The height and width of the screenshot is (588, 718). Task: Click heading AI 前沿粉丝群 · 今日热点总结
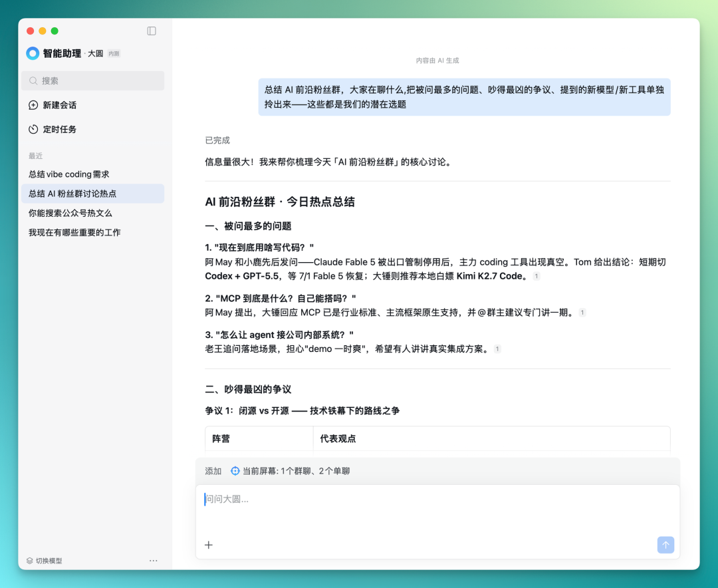[280, 202]
